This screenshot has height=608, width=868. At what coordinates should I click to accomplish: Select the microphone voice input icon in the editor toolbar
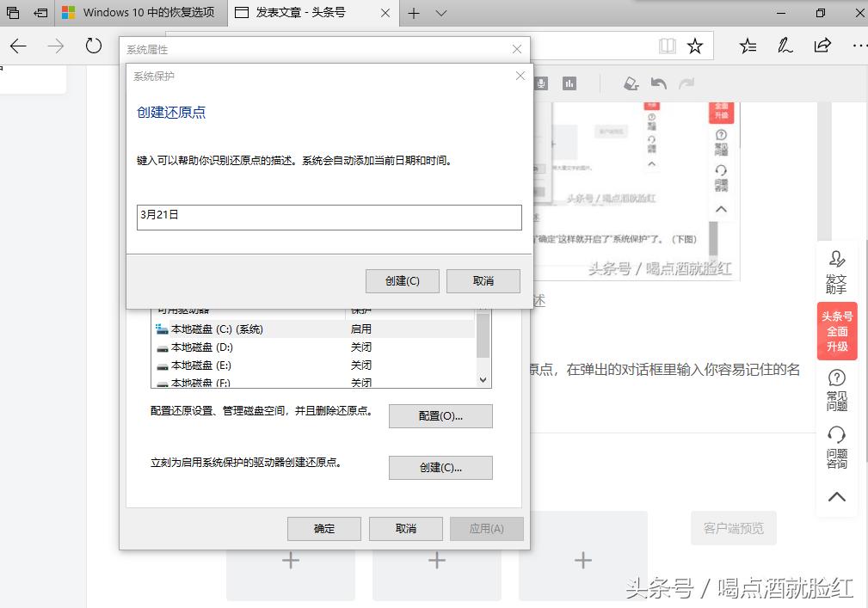pos(540,83)
